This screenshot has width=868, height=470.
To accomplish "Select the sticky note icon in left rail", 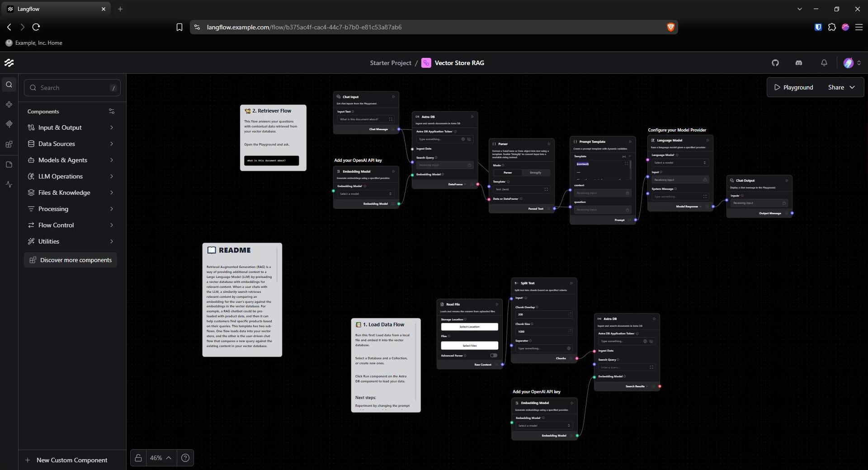I will (9, 164).
